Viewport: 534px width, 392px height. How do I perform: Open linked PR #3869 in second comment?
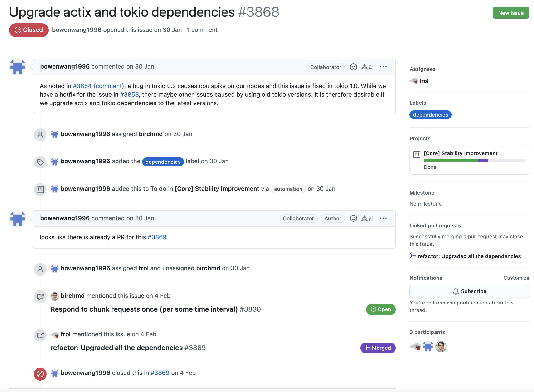[x=157, y=237]
